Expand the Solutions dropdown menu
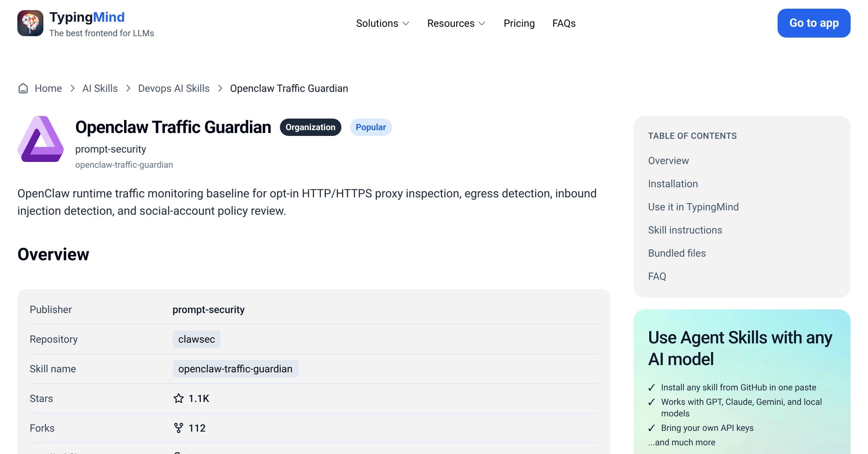 (x=383, y=23)
